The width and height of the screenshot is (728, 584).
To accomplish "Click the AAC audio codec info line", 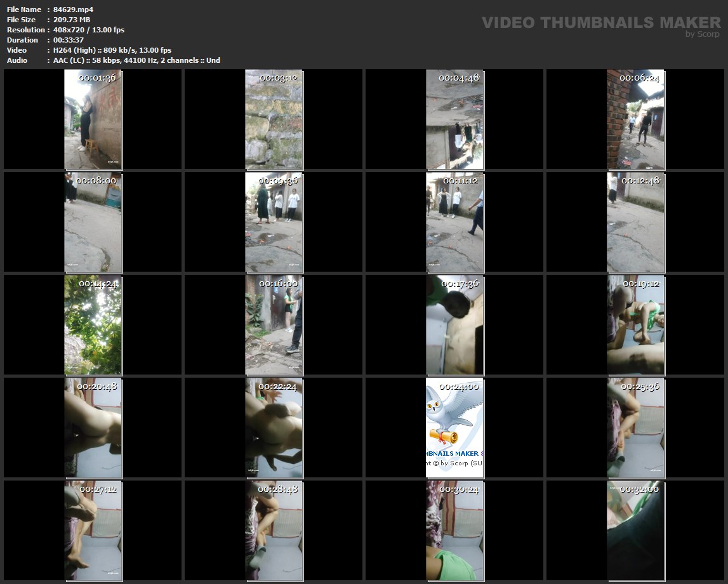I will 136,60.
